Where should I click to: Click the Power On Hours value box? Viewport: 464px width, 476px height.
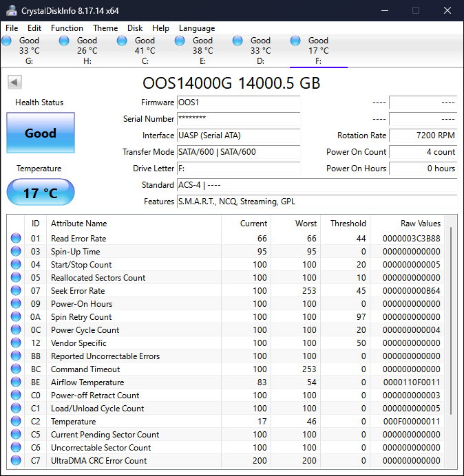point(423,168)
